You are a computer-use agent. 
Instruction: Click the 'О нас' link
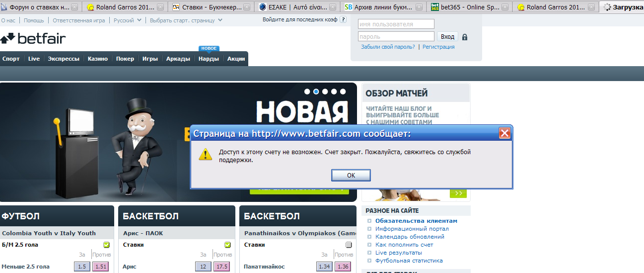(8, 20)
